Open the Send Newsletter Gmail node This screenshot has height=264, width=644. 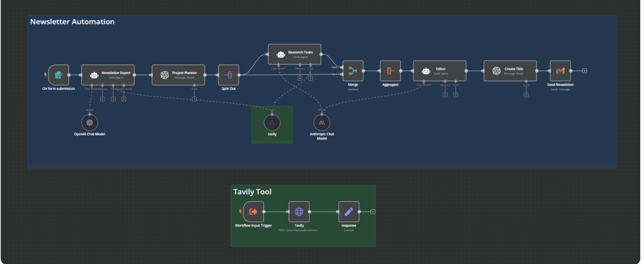click(x=560, y=71)
